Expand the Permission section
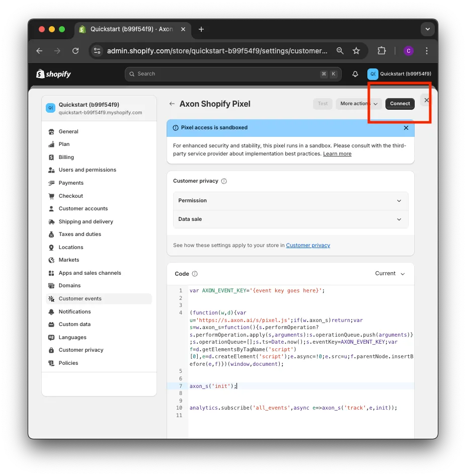466x476 pixels. (290, 201)
